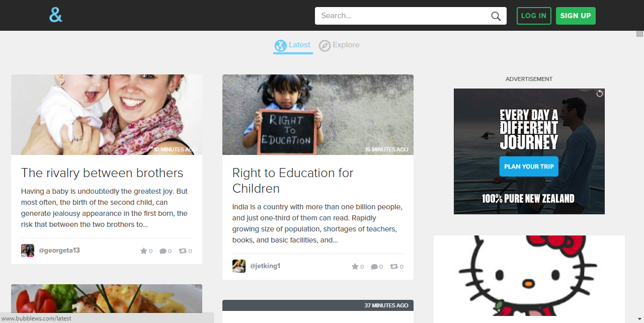Click the blue ampersand Bubblews logo
The image size is (644, 323).
tap(56, 16)
